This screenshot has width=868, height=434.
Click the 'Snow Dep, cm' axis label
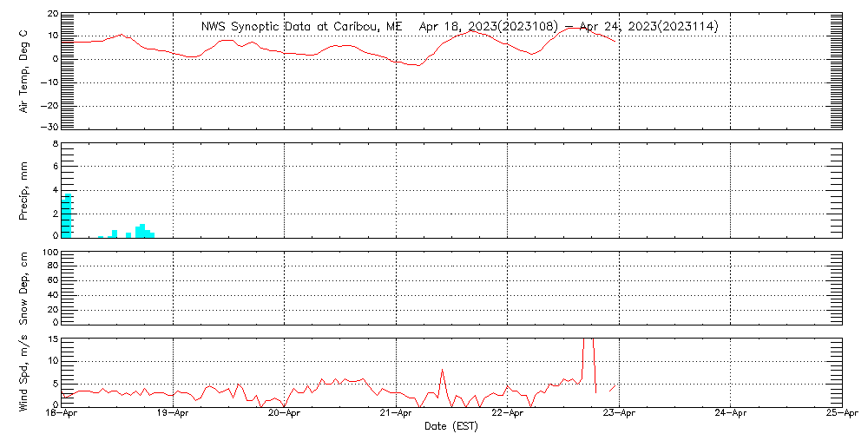click(23, 286)
